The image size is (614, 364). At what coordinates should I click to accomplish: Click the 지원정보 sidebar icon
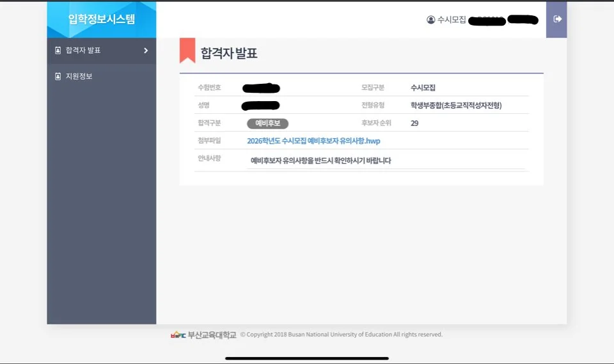58,76
